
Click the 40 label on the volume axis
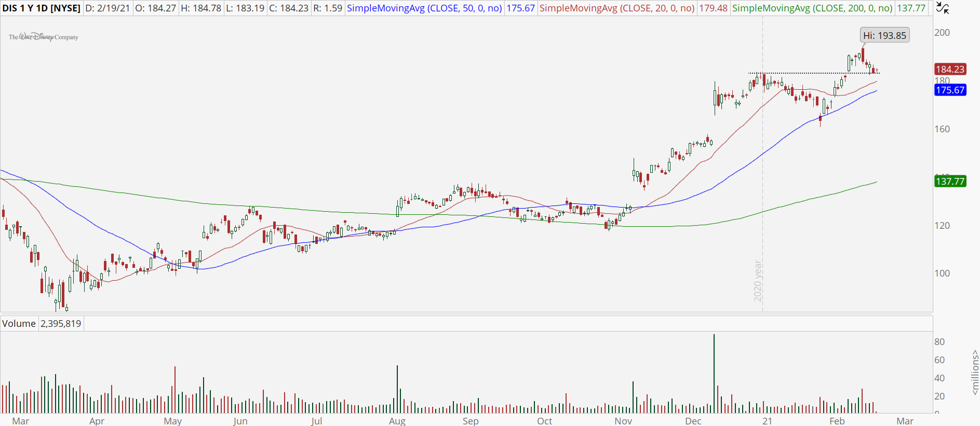coord(939,378)
